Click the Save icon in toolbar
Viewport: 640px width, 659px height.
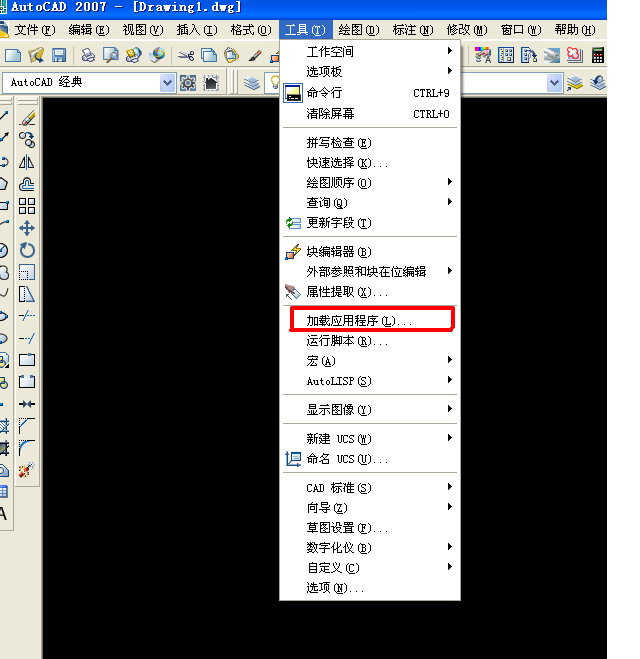(x=59, y=55)
